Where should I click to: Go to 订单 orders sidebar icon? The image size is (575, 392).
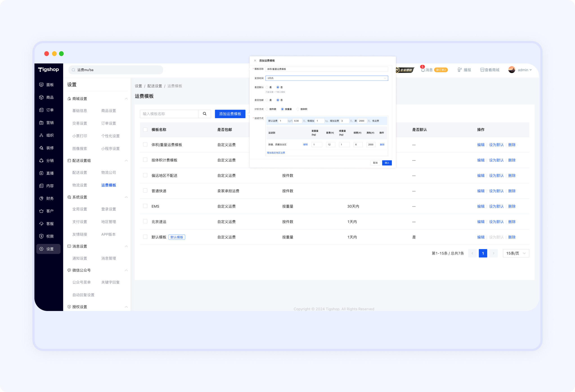tap(41, 110)
